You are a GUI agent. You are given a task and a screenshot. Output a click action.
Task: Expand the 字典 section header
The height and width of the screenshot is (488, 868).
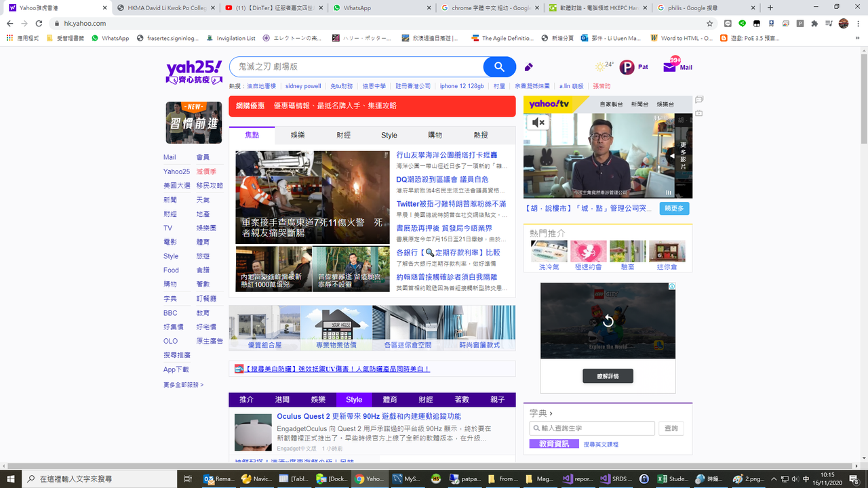pos(541,413)
